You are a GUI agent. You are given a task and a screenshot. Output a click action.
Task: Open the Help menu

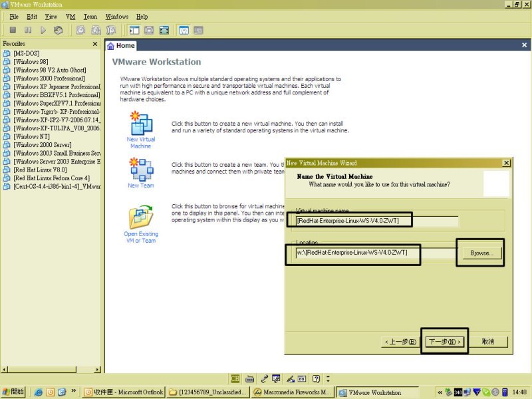click(142, 17)
